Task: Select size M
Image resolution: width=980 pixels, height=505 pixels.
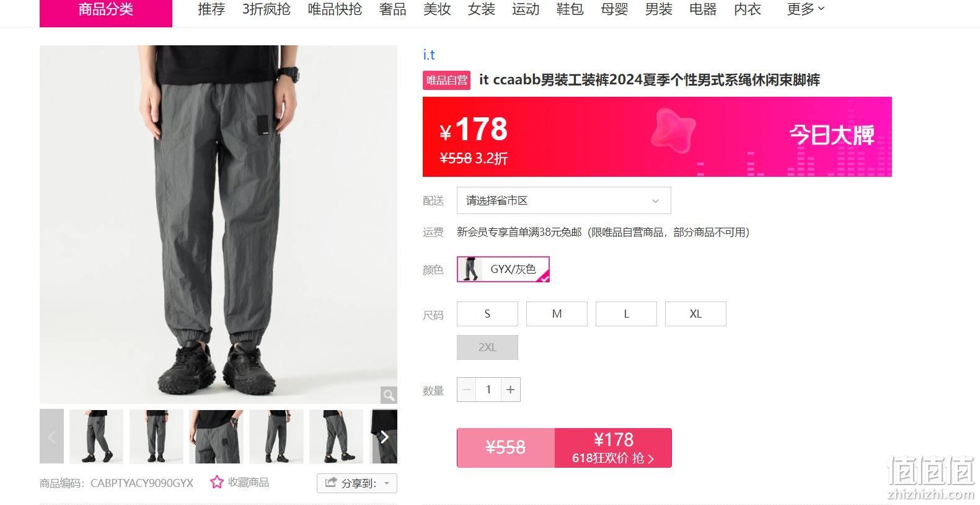Action: click(x=557, y=314)
